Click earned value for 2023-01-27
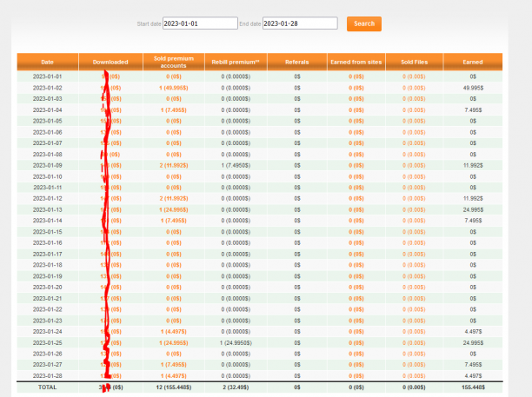 (473, 365)
